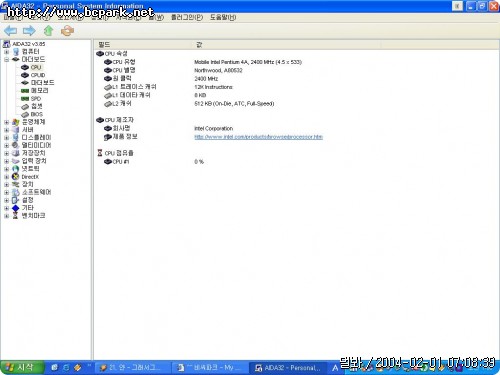Click the orange Refresh toolbar icon
This screenshot has width=500, height=375.
point(67,31)
